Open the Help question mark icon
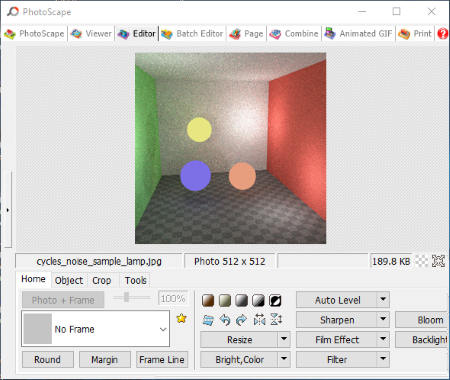 pyautogui.click(x=443, y=34)
